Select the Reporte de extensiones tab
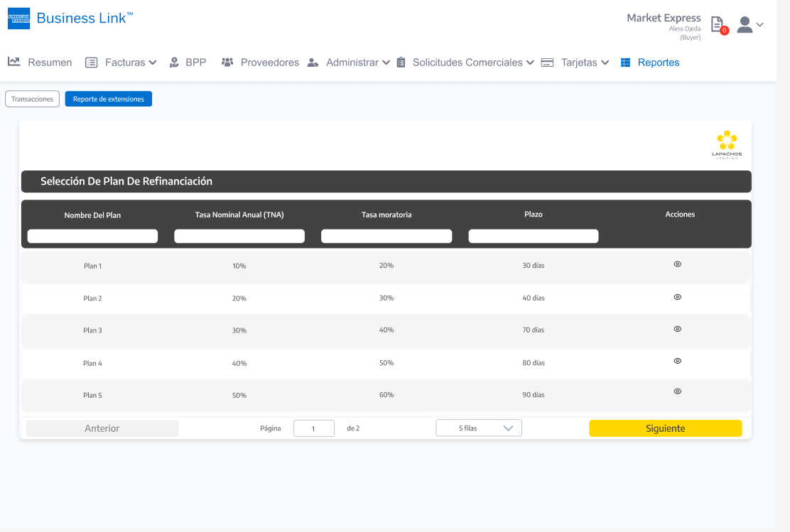 [x=108, y=99]
